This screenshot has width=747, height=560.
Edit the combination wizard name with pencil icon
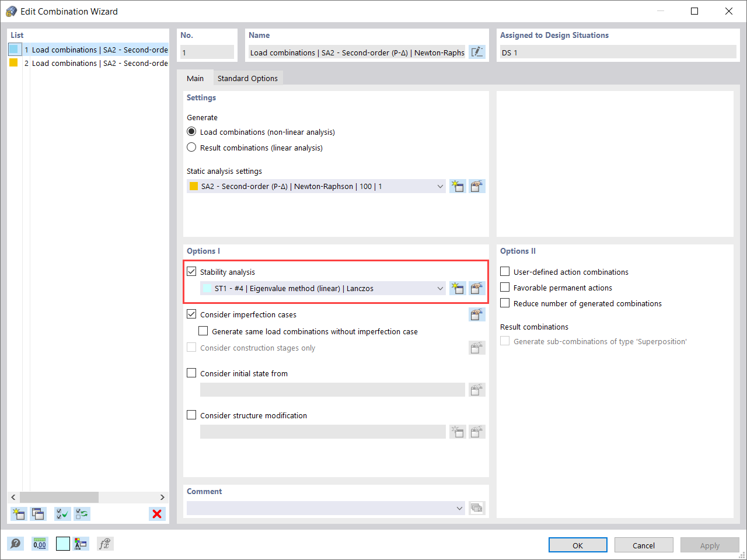pyautogui.click(x=477, y=52)
